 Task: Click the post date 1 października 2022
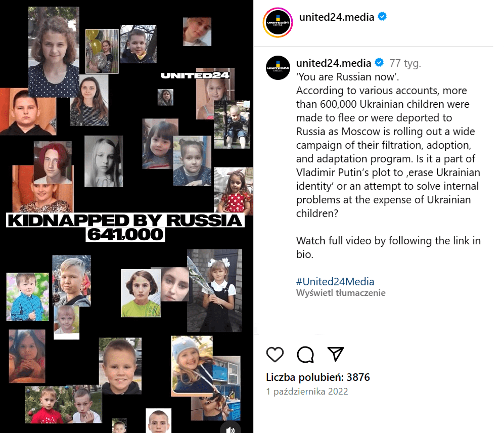point(307,392)
